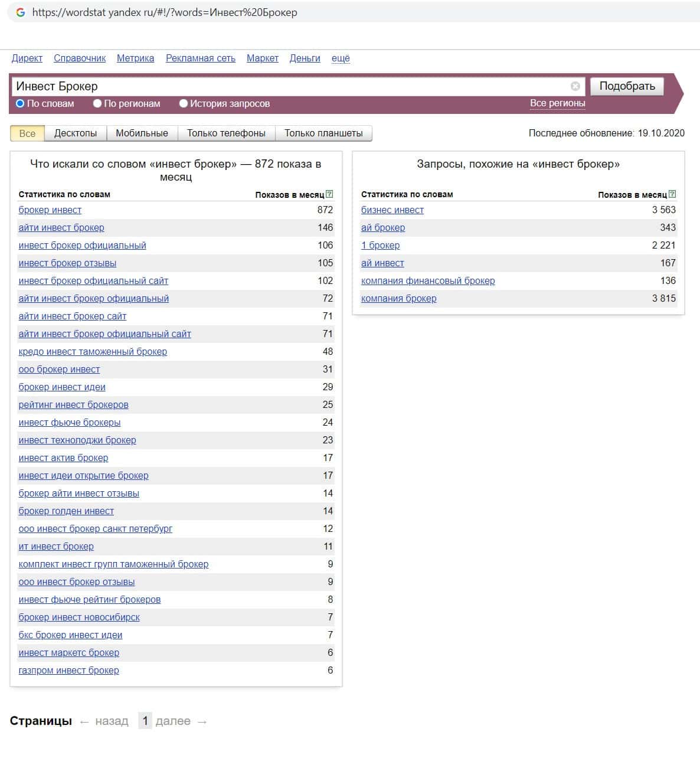Select the 'По регионам' radio button
The height and width of the screenshot is (758, 700).
pos(97,103)
